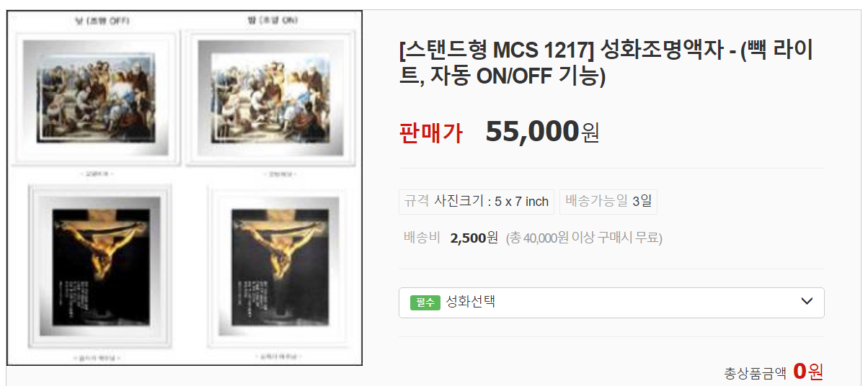Click the 총 40,000원 이상 구매시 무료 note

(584, 238)
